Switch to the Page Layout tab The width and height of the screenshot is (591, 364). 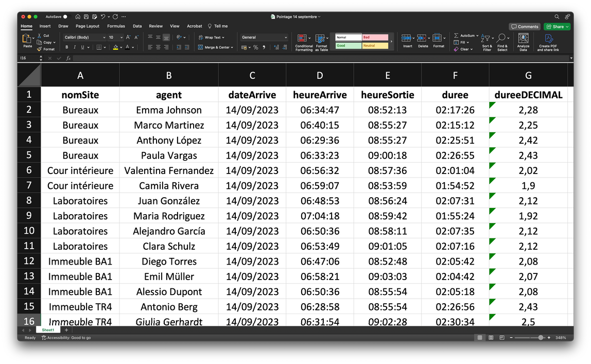[x=88, y=26]
